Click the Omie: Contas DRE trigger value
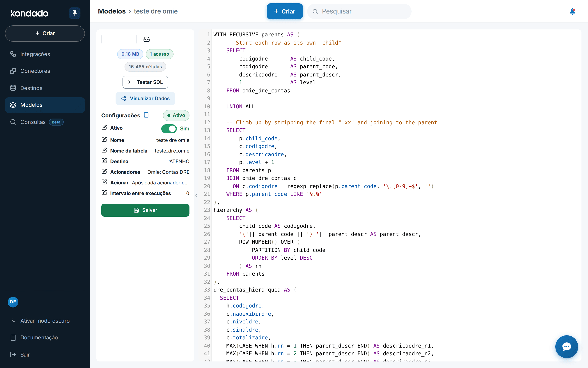This screenshot has width=588, height=368. point(168,172)
